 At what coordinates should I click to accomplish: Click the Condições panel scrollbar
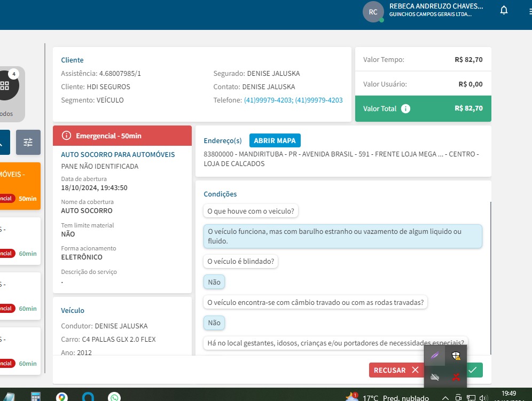click(x=490, y=277)
